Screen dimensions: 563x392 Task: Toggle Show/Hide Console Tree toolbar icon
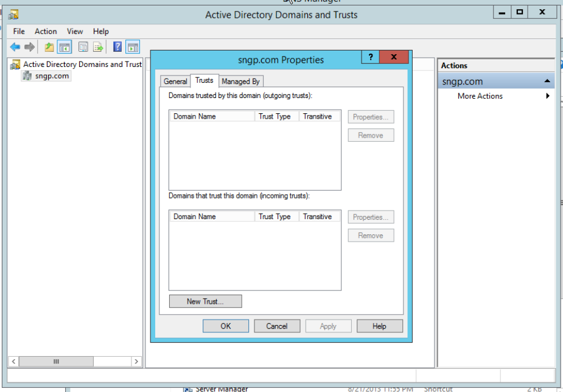(64, 47)
